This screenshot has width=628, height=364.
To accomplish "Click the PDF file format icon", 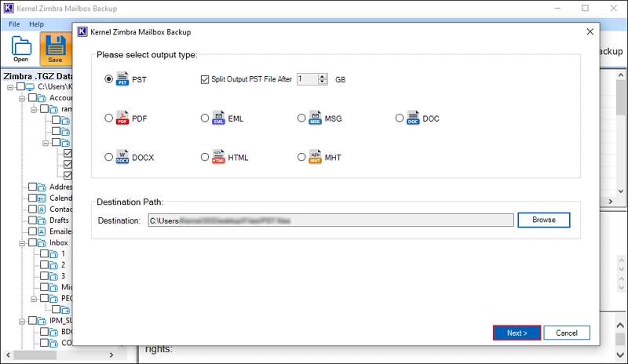I will (x=122, y=118).
